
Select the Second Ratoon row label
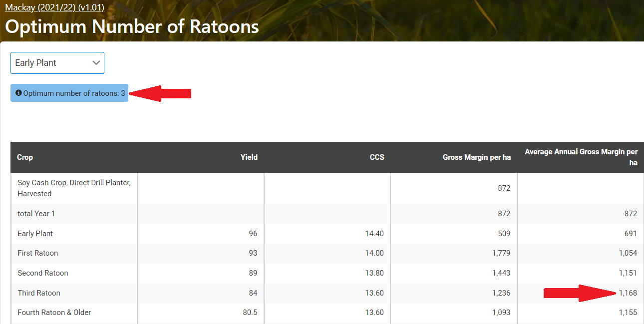(43, 273)
